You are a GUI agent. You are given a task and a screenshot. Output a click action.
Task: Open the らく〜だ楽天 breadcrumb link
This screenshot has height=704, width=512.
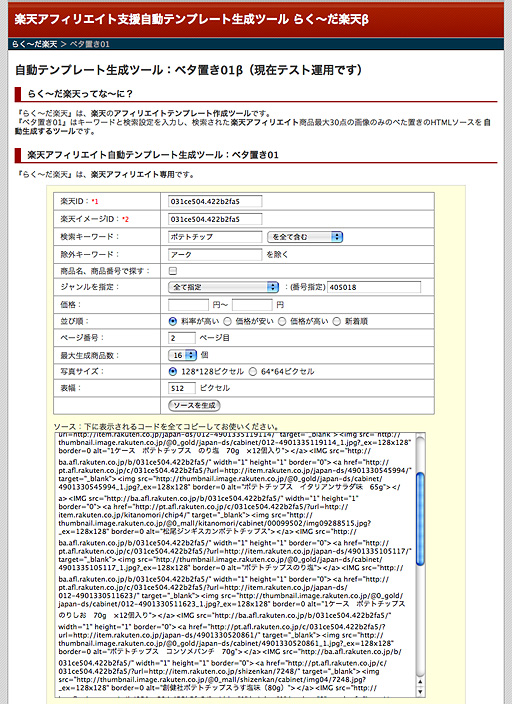point(35,44)
